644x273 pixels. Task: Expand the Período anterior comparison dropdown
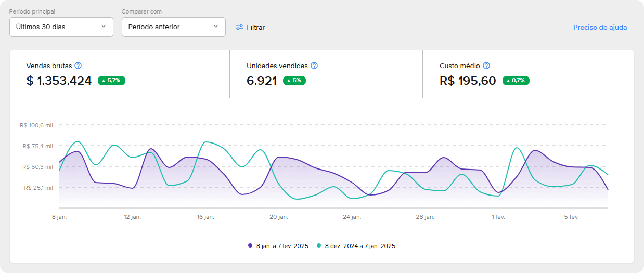(x=173, y=27)
